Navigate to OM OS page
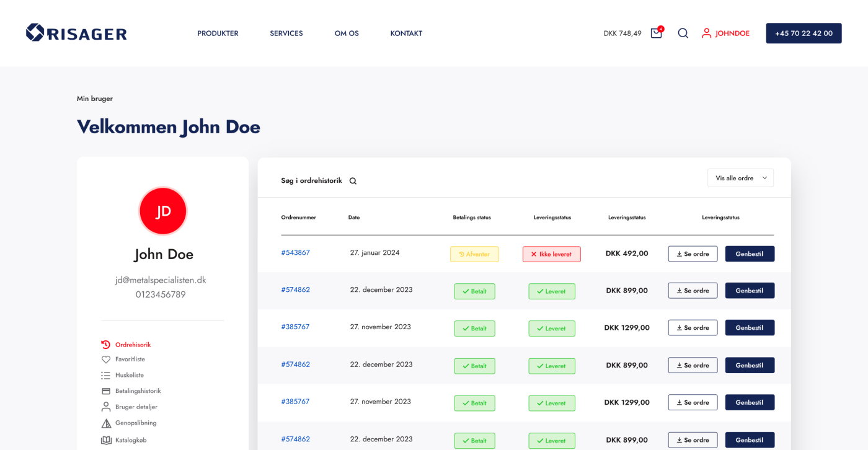This screenshot has width=868, height=450. point(347,33)
